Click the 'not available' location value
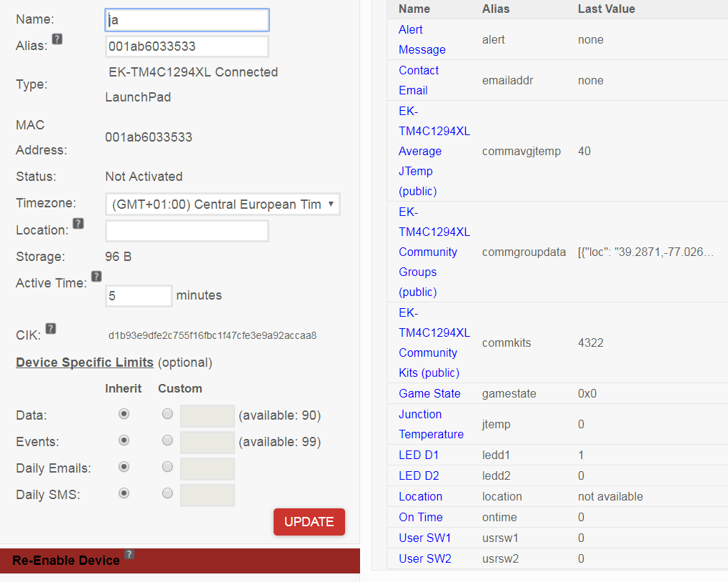Viewport: 728px width, 582px height. [x=610, y=496]
